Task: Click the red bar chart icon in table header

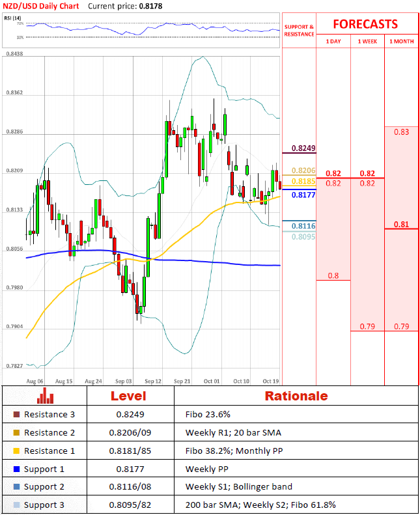Action: point(45,396)
